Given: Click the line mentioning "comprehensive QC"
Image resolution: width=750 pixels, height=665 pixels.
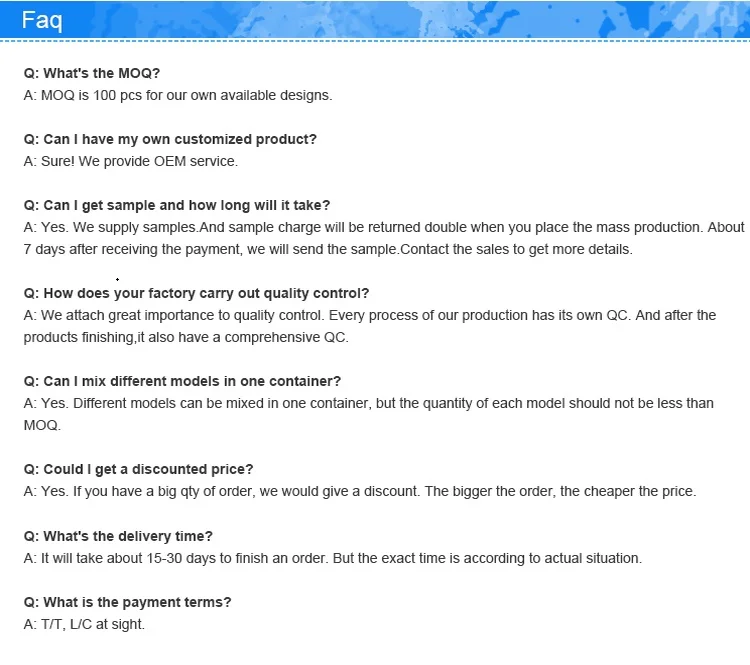Looking at the screenshot, I should pyautogui.click(x=187, y=337).
